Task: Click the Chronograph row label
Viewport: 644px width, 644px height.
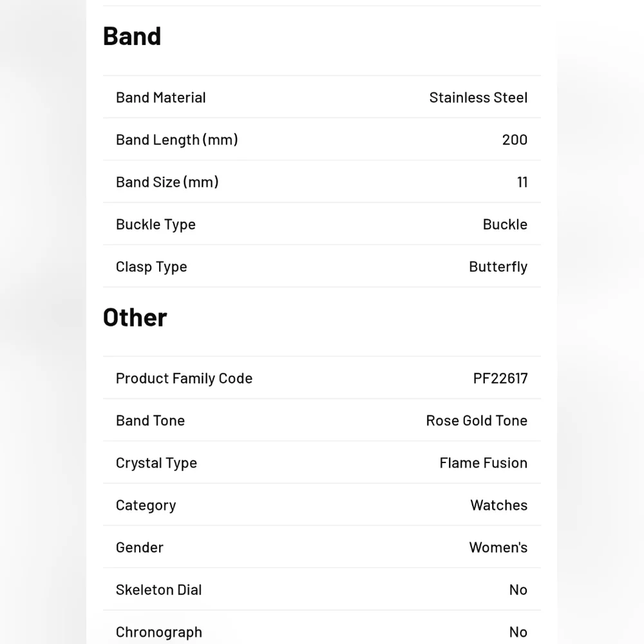Action: click(159, 632)
